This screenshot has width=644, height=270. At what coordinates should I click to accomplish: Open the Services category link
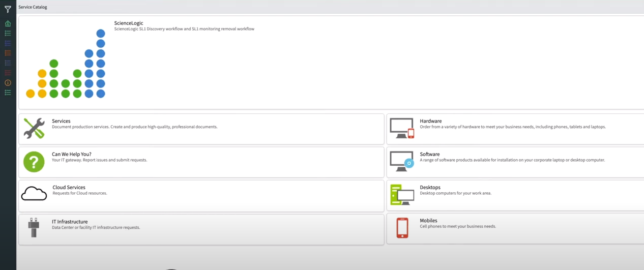pyautogui.click(x=61, y=121)
